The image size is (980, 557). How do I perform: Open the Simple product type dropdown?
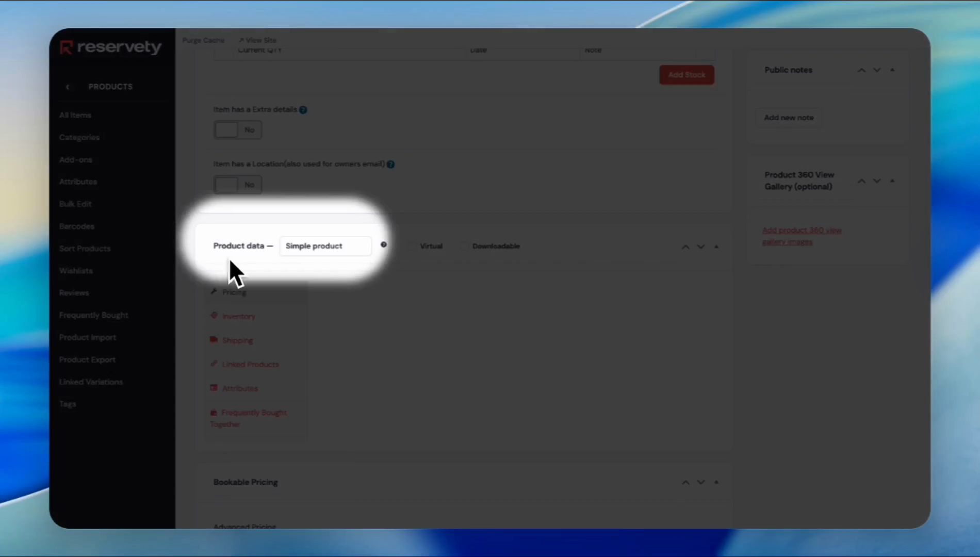coord(325,246)
